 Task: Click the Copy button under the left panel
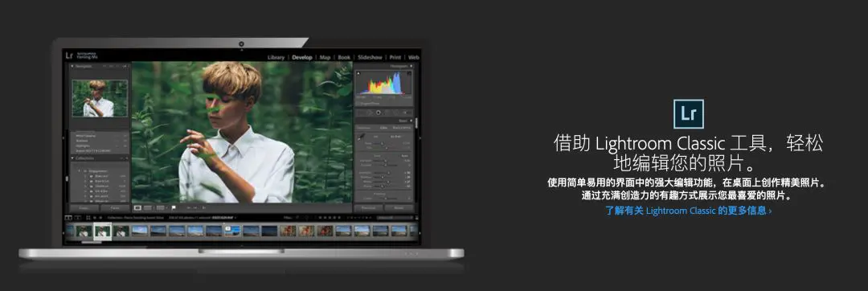click(84, 208)
